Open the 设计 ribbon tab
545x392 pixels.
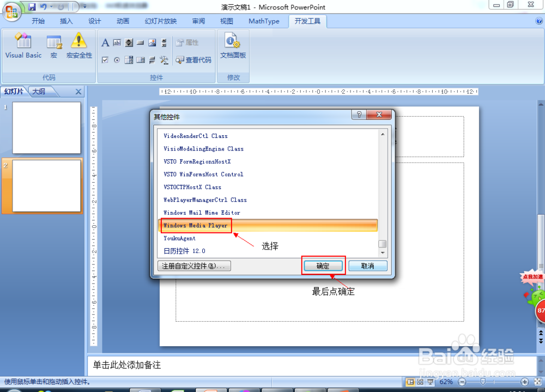pyautogui.click(x=94, y=21)
